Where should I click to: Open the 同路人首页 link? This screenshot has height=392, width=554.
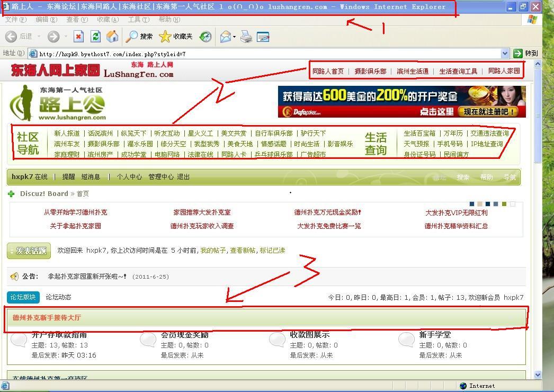click(x=328, y=72)
